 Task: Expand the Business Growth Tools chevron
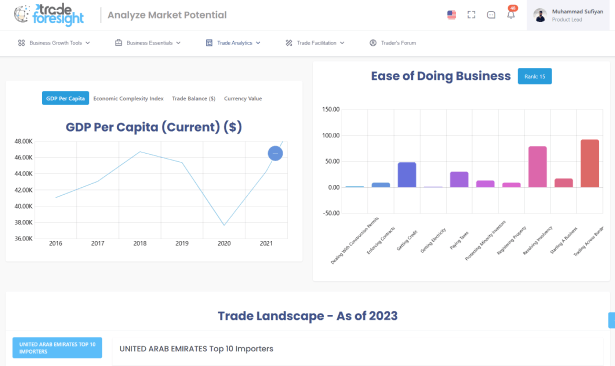[x=87, y=43]
